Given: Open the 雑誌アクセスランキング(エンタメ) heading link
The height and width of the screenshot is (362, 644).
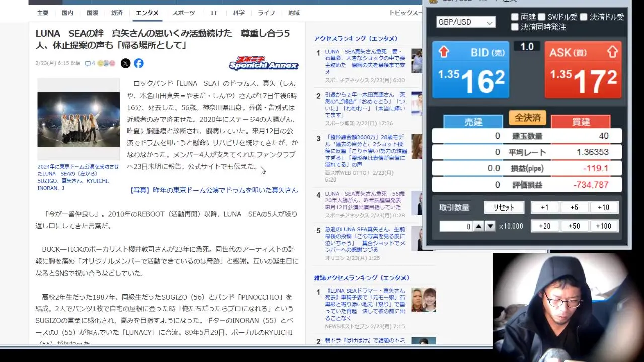Looking at the screenshot, I should (362, 278).
